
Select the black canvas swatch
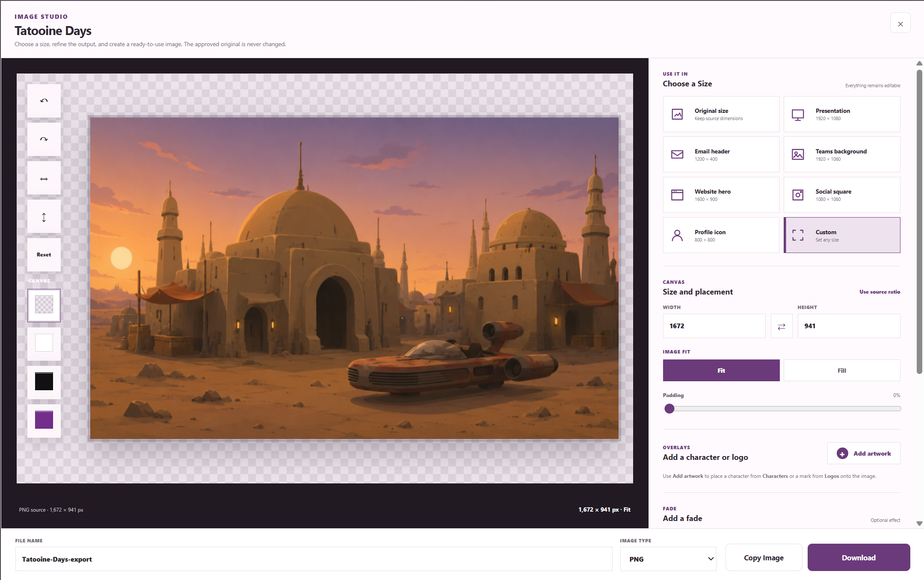[44, 382]
